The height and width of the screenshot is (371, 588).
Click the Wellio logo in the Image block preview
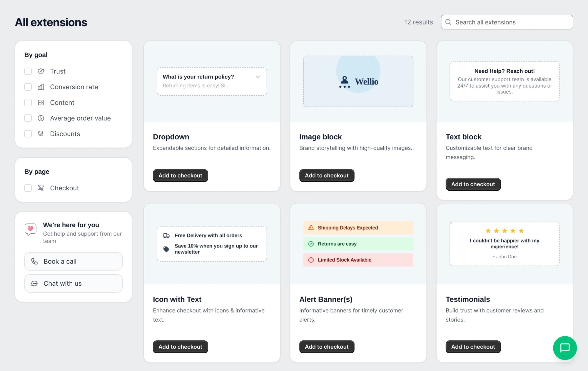[x=358, y=81]
